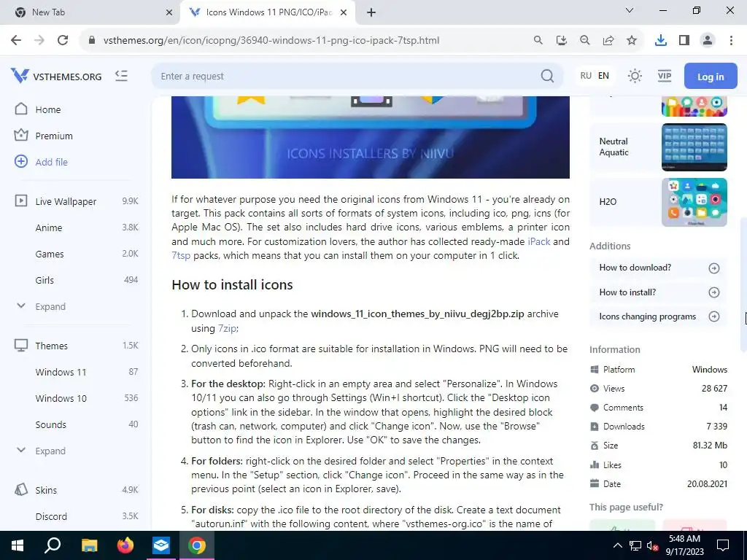Open the Skins category

coord(46,490)
